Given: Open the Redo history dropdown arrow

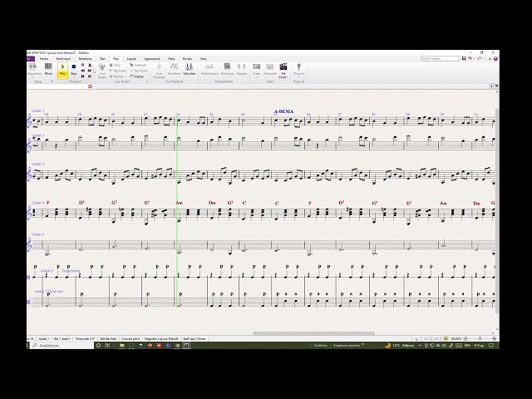Looking at the screenshot, I should tap(483, 59).
